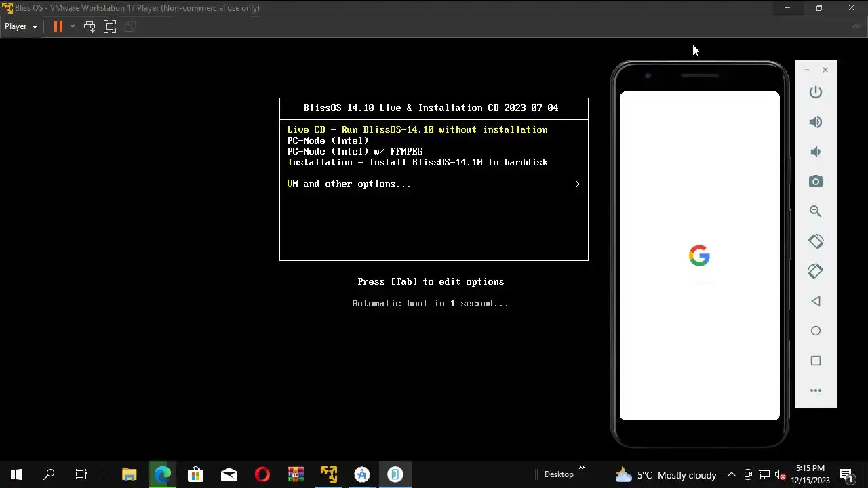Open Microsoft Store from taskbar
This screenshot has width=868, height=488.
click(x=195, y=474)
